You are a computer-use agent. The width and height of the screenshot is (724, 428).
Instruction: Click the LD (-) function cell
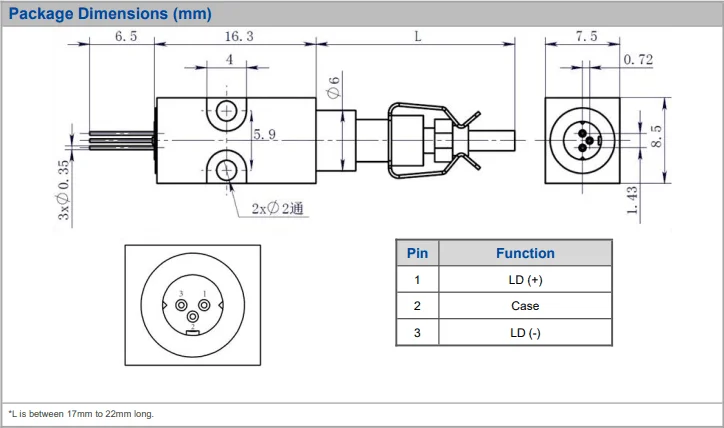pyautogui.click(x=525, y=332)
